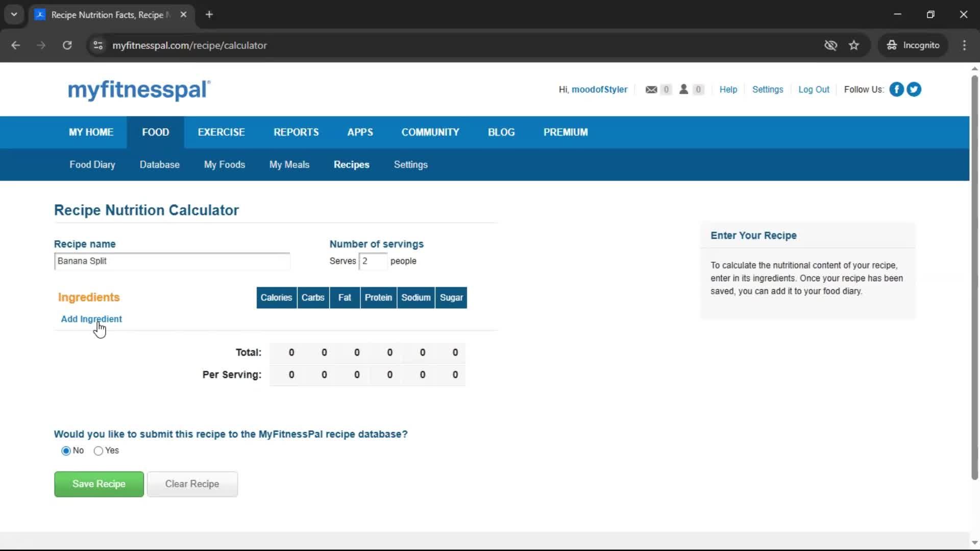
Task: Click the Per Serving label
Action: coord(232,375)
